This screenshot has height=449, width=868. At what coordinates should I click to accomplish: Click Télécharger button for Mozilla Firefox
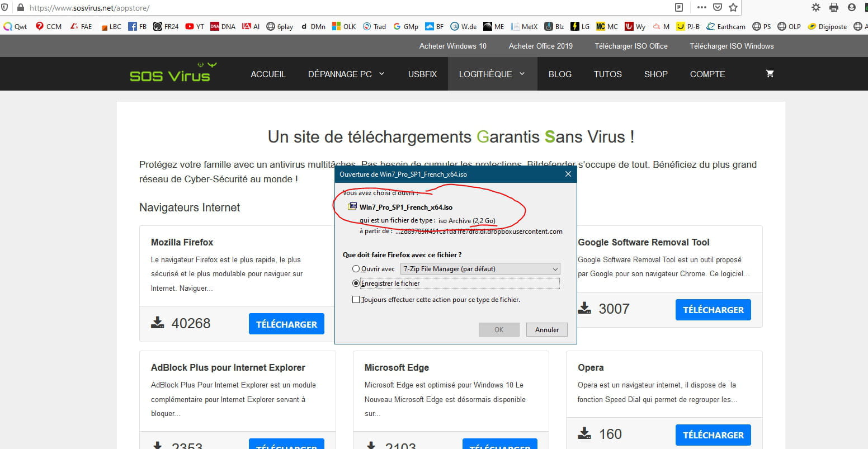286,324
